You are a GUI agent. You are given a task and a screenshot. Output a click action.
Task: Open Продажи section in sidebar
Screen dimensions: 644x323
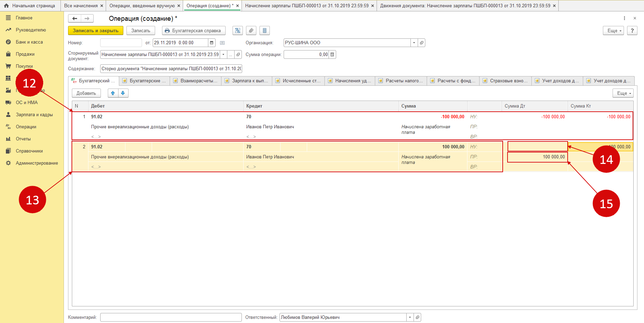[25, 54]
